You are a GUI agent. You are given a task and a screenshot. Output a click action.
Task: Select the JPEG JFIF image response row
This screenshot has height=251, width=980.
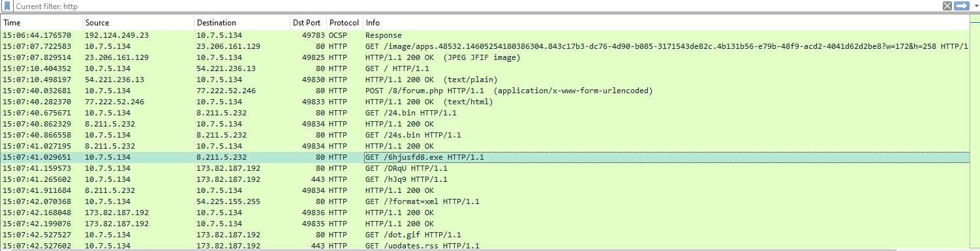(x=485, y=57)
